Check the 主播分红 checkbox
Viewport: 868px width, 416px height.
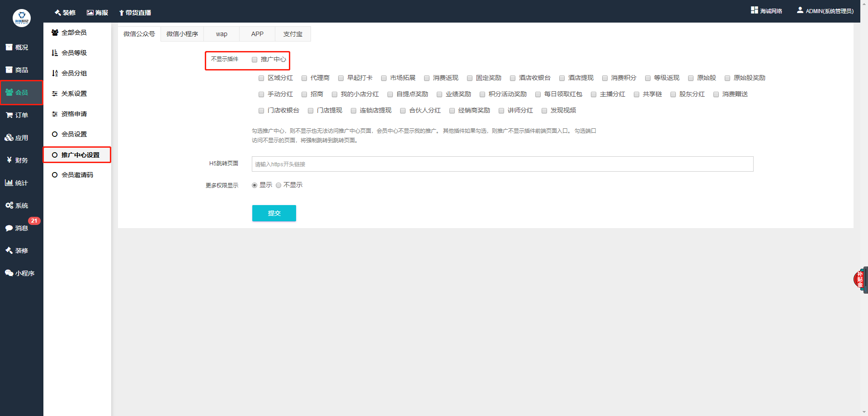pos(594,94)
